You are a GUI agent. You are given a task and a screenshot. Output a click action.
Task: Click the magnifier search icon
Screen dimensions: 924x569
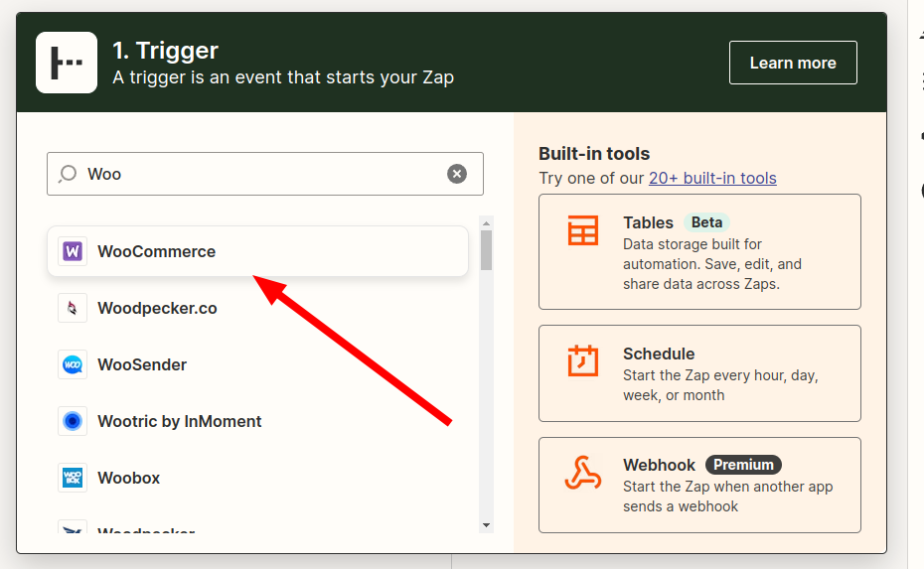(68, 174)
